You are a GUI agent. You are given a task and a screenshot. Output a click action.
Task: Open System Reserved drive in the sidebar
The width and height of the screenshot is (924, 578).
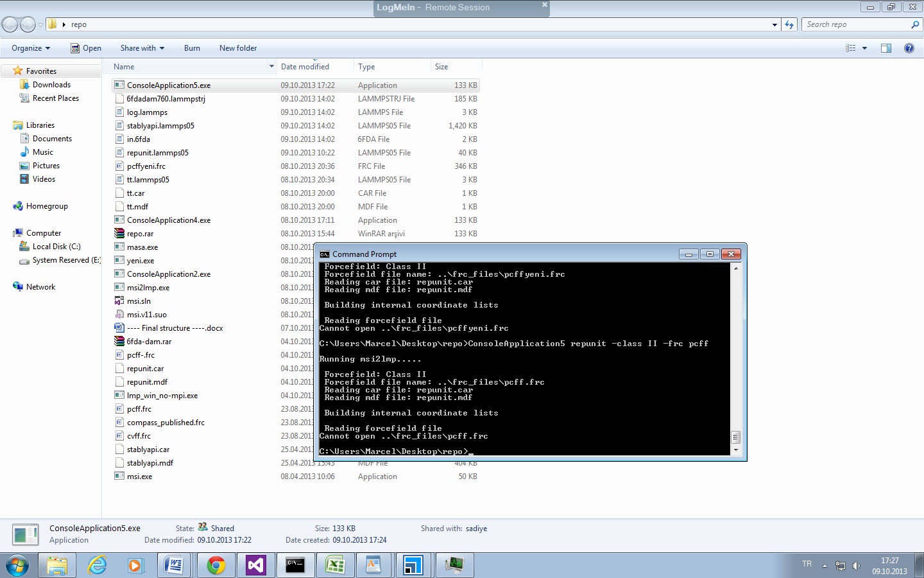[66, 260]
